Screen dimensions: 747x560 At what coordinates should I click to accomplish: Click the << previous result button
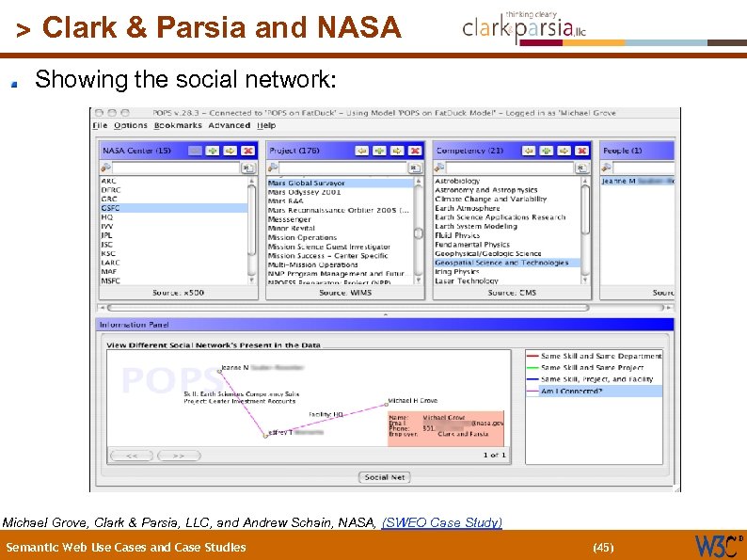(132, 456)
